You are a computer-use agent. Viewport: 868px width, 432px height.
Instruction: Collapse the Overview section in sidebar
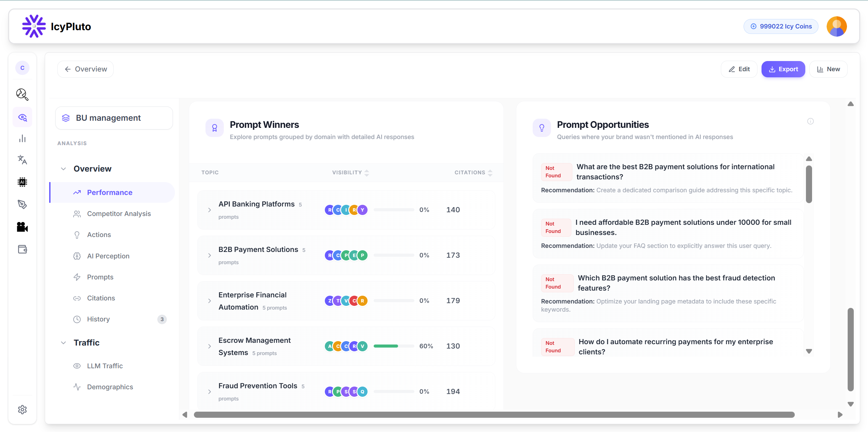click(x=63, y=169)
